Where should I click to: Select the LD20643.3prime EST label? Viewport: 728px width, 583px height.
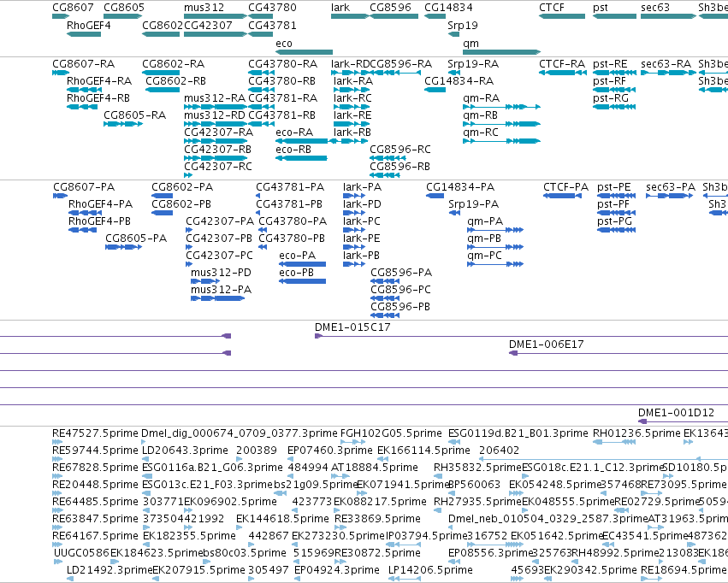(185, 450)
